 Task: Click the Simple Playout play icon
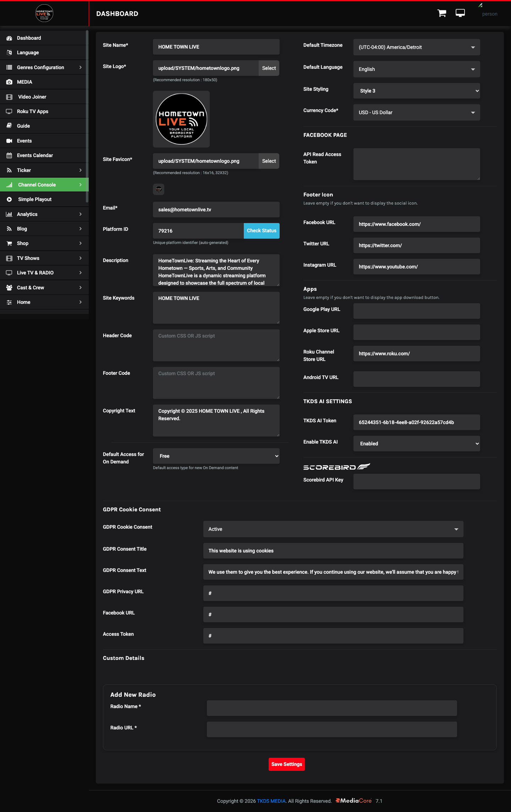coord(9,199)
